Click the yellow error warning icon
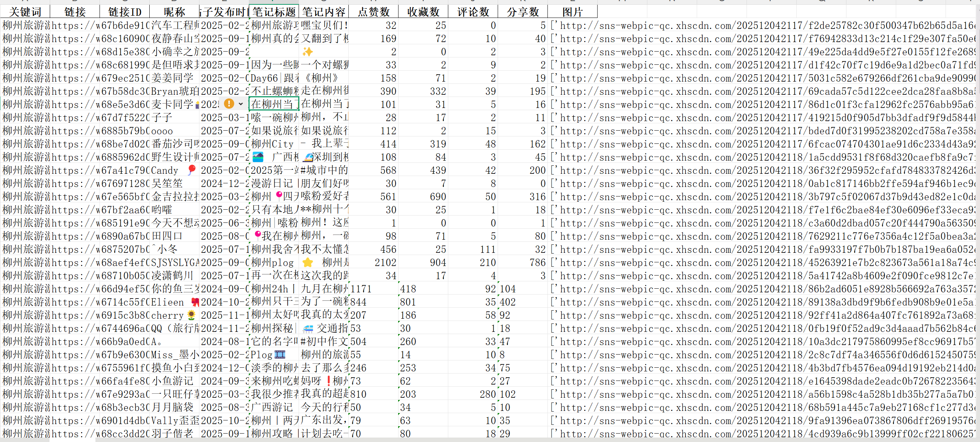The height and width of the screenshot is (442, 980). tap(229, 104)
